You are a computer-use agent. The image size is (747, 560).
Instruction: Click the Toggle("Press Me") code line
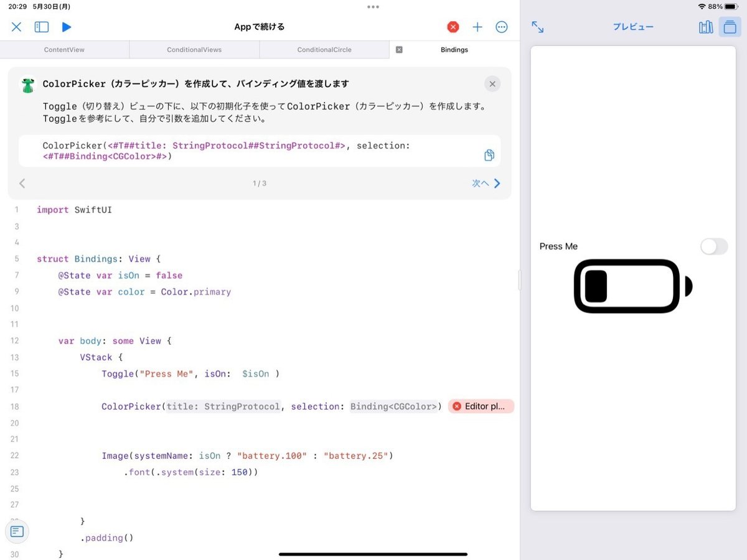[x=190, y=373]
